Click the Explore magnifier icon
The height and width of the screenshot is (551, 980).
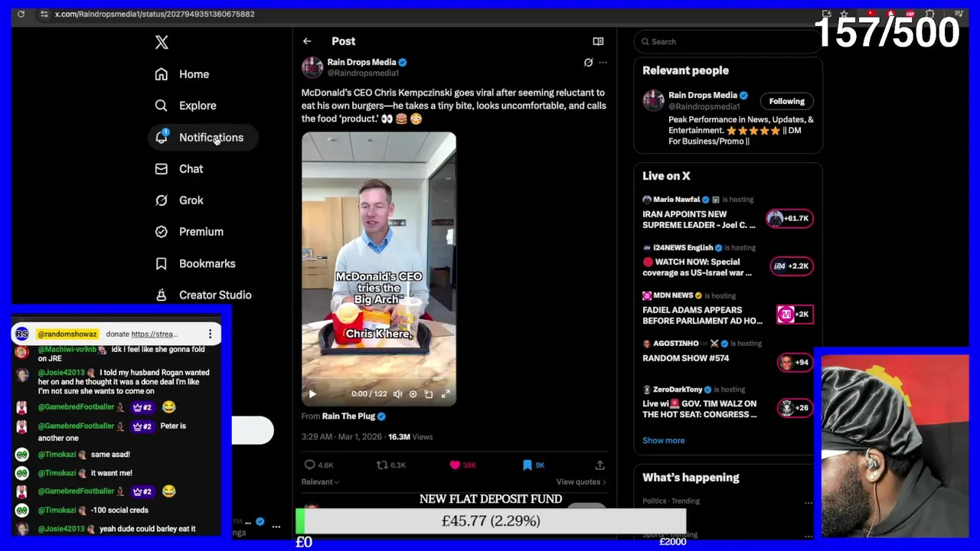(x=161, y=106)
